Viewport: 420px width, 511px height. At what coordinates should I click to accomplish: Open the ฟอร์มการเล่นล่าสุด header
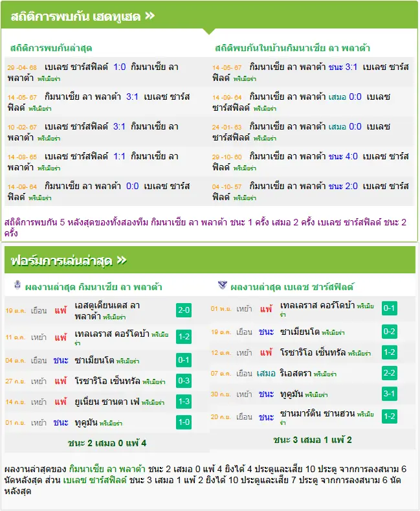(210, 260)
